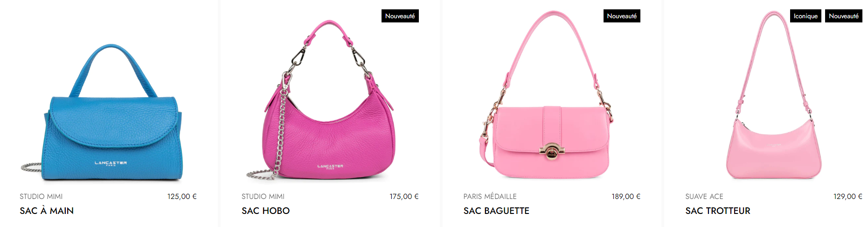
Task: Click the Nouveauté badge on Sac Hobo
Action: (400, 16)
